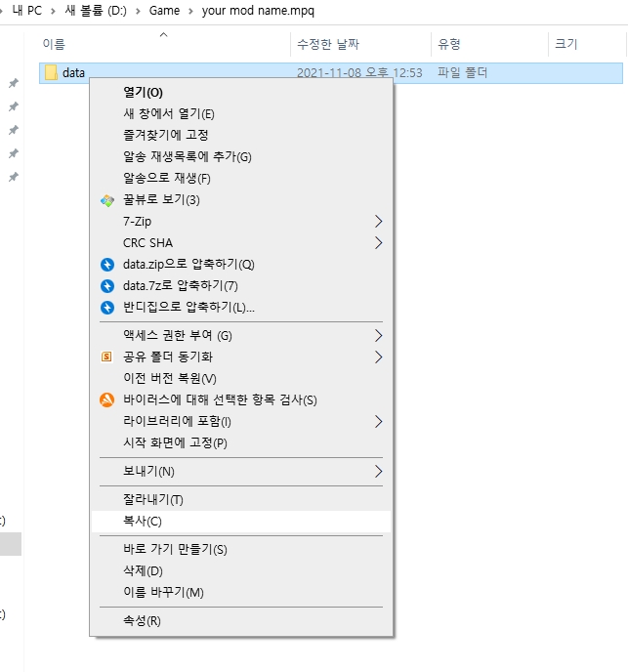Click the date 2021-11-08 오후 12:53
The image size is (628, 672).
[x=359, y=73]
